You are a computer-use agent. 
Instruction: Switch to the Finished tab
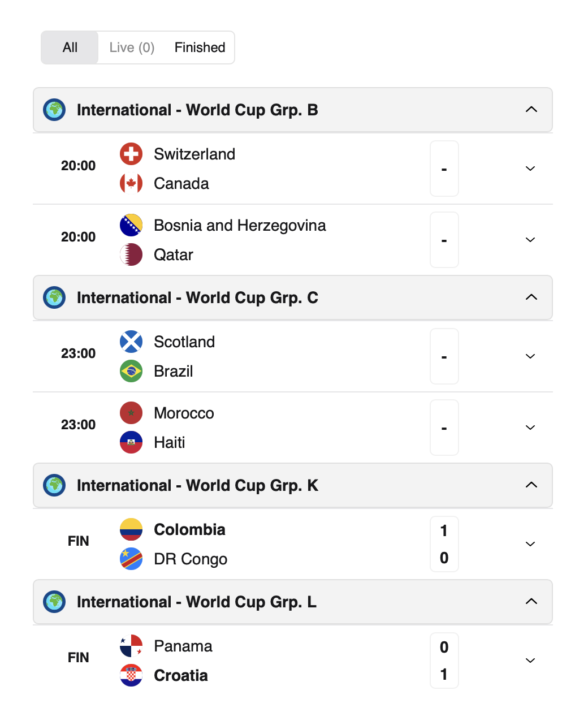pos(200,48)
